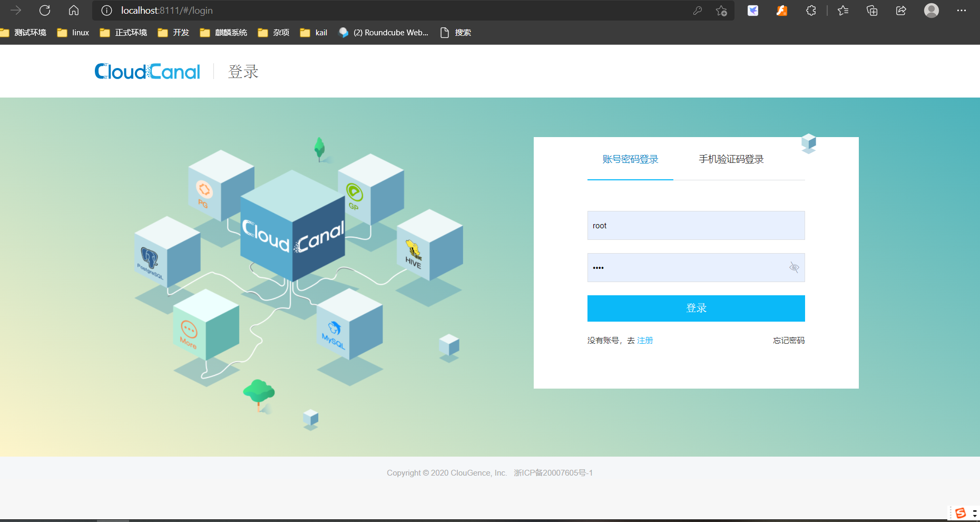
Task: Open the 麒麟系统 bookmark folder
Action: coord(223,33)
